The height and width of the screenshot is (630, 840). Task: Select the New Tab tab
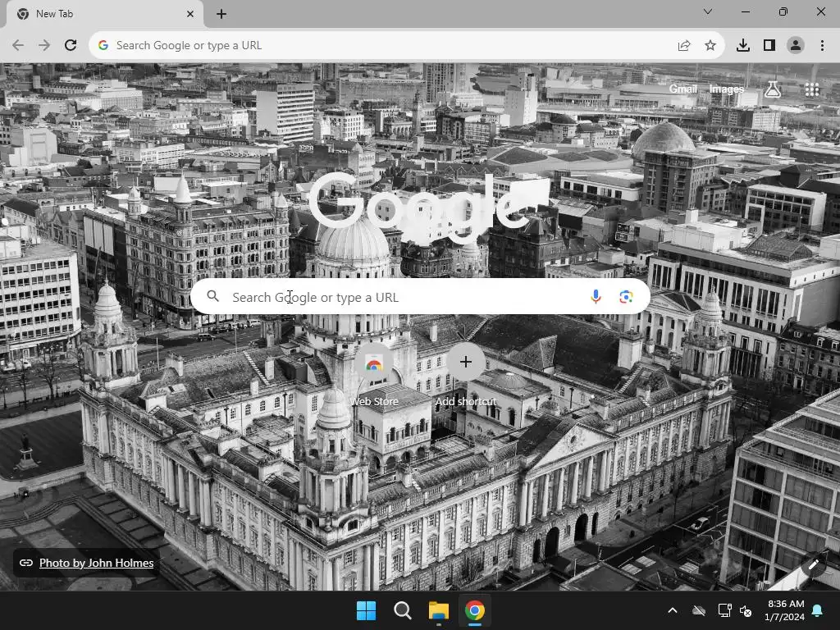tap(104, 14)
